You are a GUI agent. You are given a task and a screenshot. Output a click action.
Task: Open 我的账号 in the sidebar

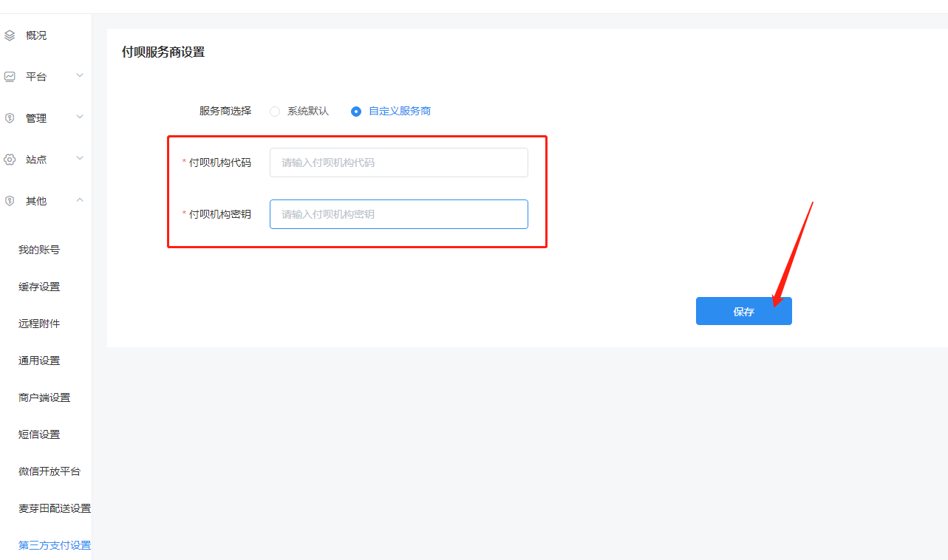(39, 250)
